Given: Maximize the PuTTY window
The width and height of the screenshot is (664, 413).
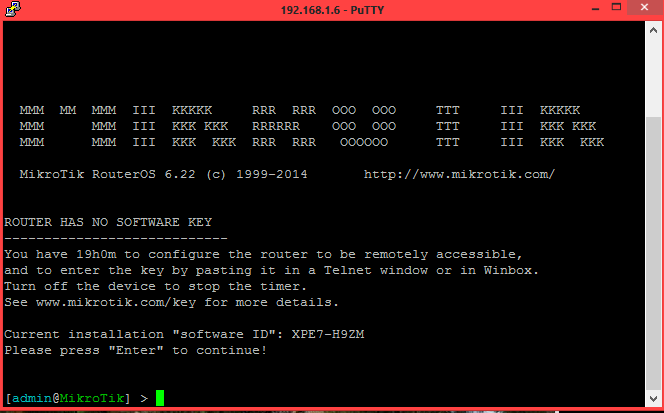Looking at the screenshot, I should point(616,7).
